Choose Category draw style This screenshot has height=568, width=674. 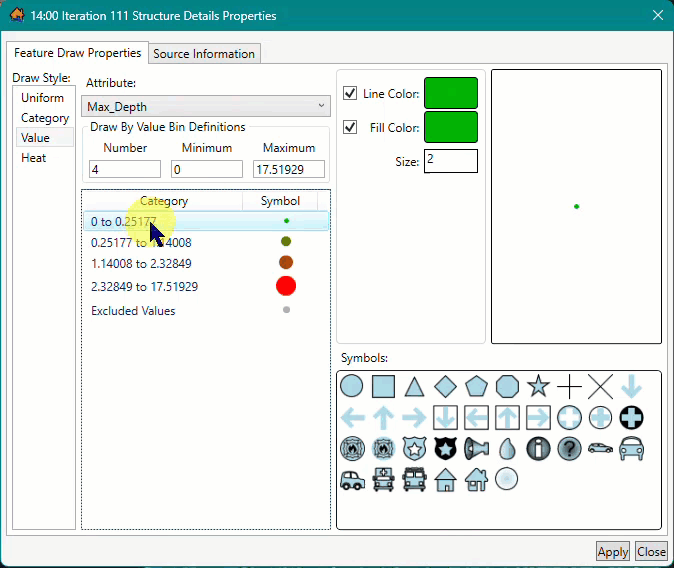(45, 118)
